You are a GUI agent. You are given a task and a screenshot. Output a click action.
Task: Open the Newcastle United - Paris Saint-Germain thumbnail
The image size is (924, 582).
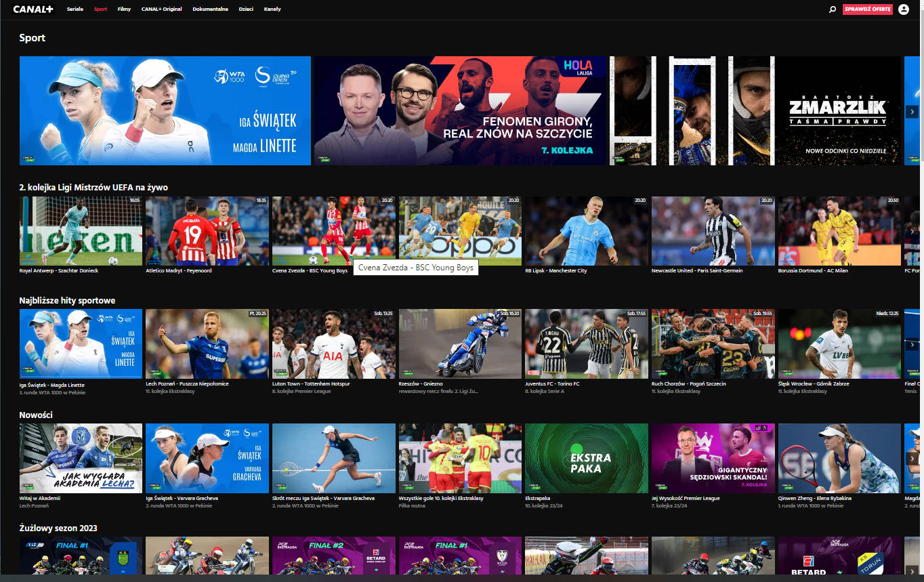pos(713,231)
